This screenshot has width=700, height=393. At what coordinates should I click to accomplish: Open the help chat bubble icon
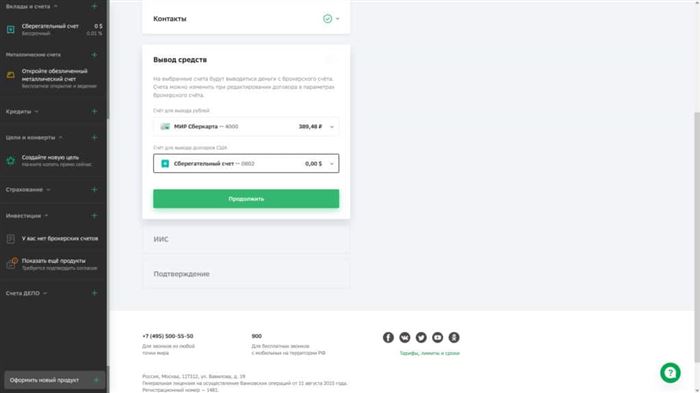670,372
